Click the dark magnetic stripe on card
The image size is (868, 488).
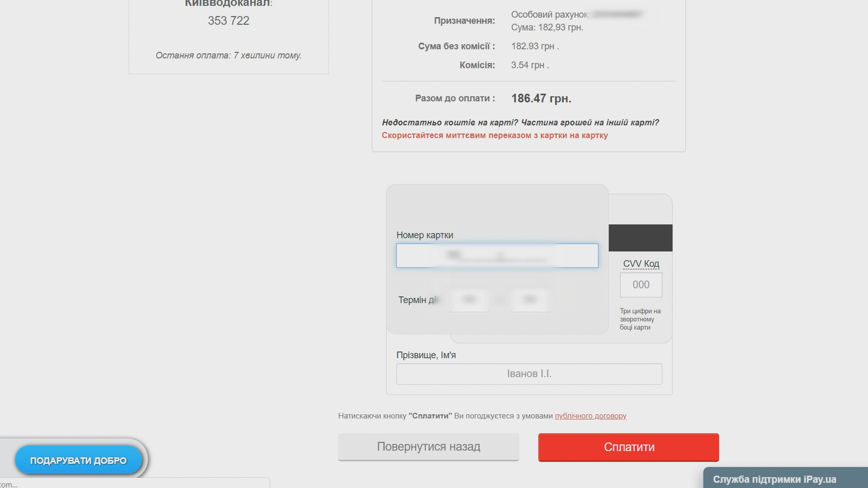coord(640,237)
